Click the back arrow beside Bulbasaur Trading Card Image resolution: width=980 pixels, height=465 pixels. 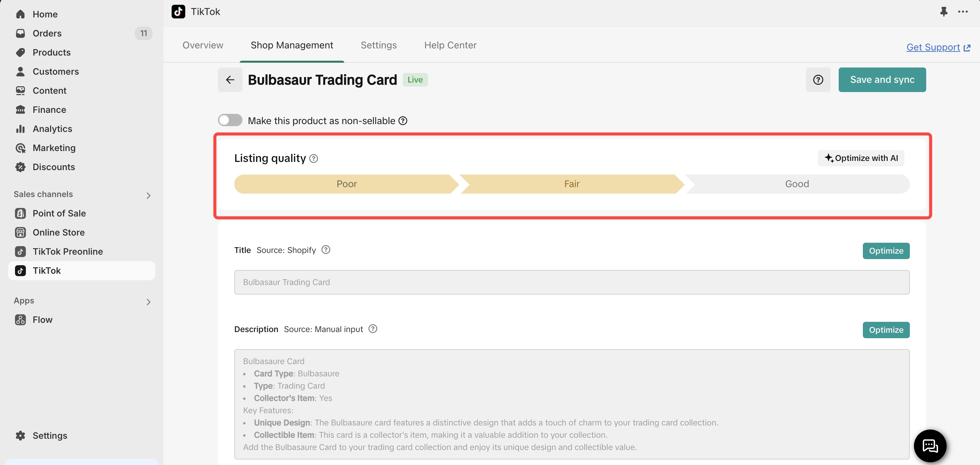pos(230,79)
